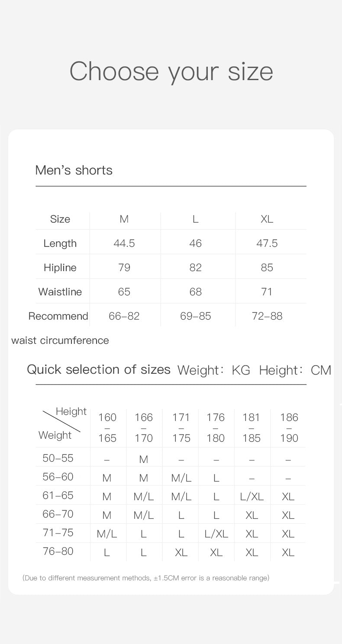Select the "Men's shorts" section title
The width and height of the screenshot is (342, 644).
tap(74, 170)
